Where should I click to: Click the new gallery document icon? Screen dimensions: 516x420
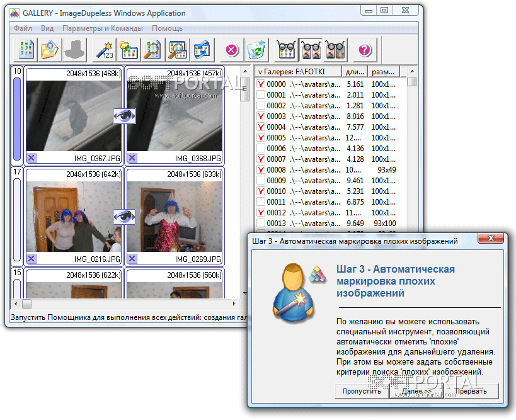[x=26, y=50]
